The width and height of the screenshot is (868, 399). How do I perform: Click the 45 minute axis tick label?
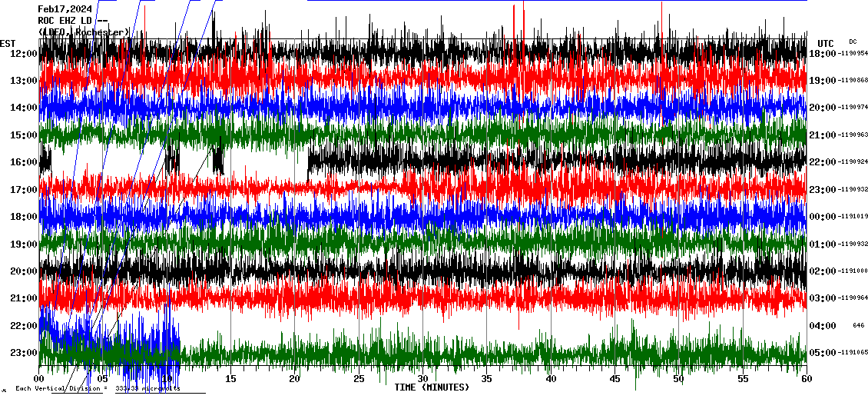(615, 379)
